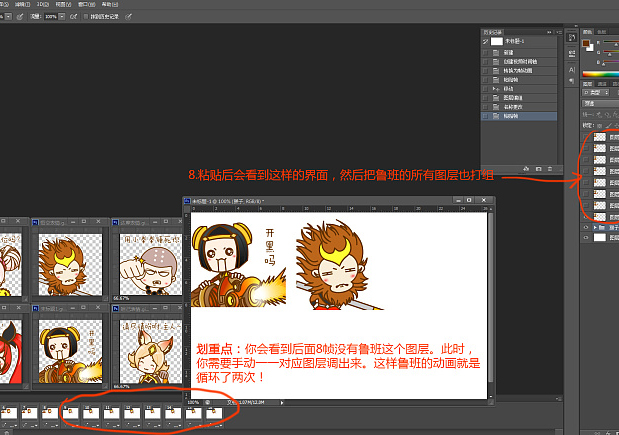This screenshot has width=619, height=435.
Task: Open the 视图(V) menu
Action: (63, 4)
